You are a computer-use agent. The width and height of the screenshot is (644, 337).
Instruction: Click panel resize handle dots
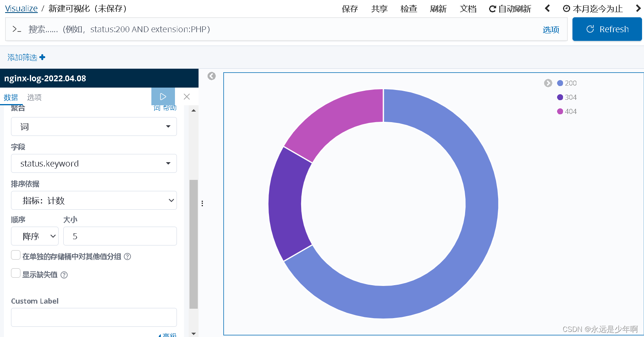pos(202,203)
